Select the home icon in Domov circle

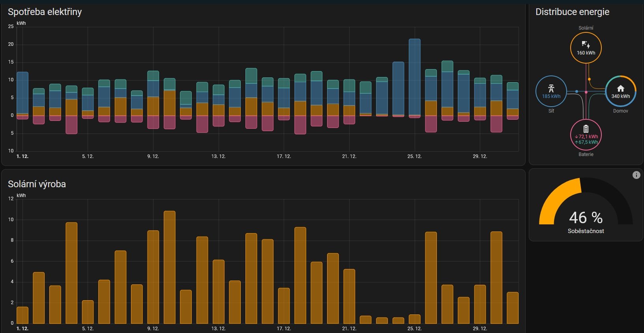620,88
